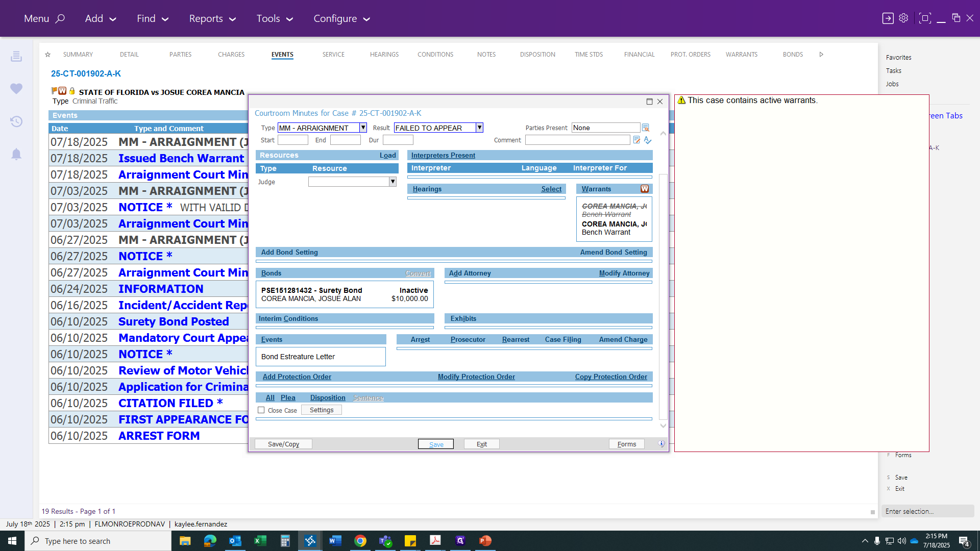Expand the Add menu
Image resolution: width=980 pixels, height=551 pixels.
[101, 18]
